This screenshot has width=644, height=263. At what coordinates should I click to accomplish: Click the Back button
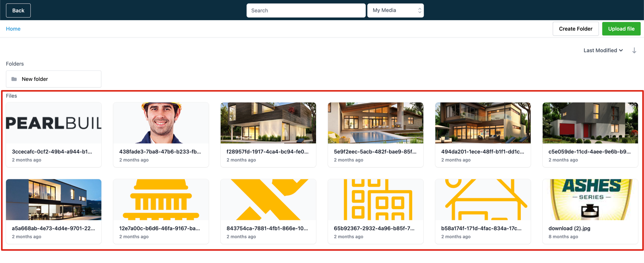point(18,10)
